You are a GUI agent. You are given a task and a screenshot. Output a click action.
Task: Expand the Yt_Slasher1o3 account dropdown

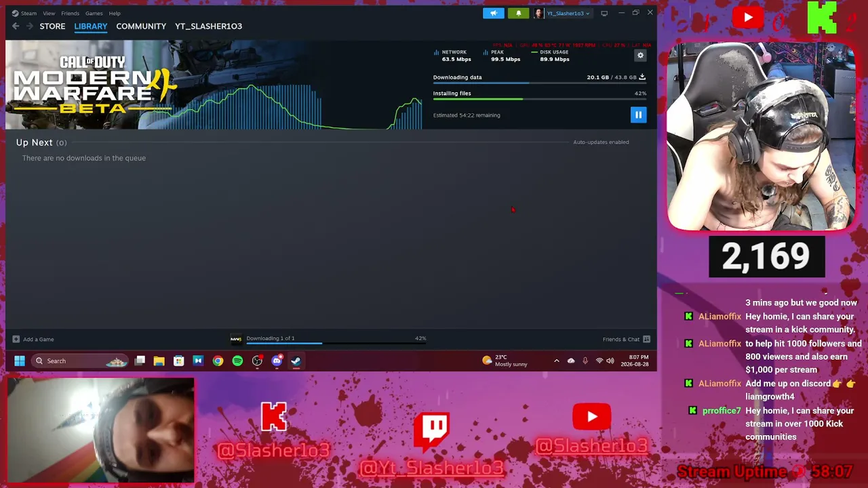point(568,13)
